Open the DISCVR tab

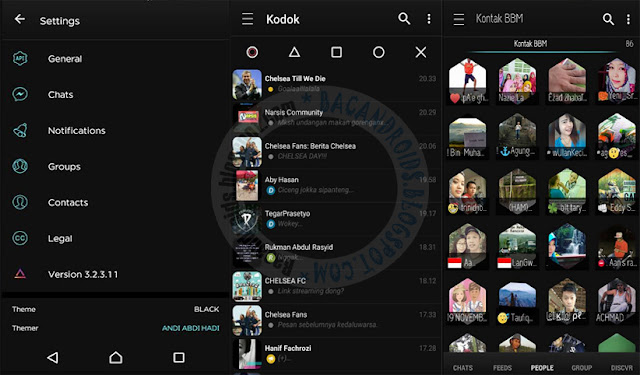point(622,368)
